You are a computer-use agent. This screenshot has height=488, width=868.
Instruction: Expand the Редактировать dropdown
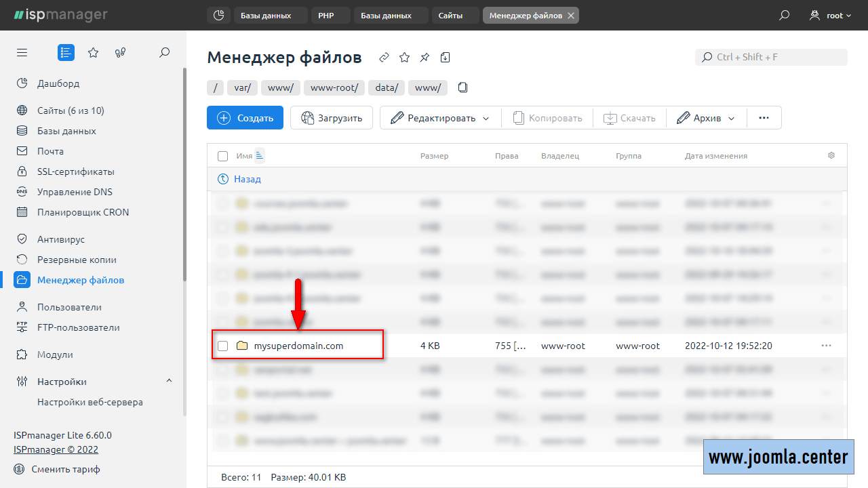point(486,118)
